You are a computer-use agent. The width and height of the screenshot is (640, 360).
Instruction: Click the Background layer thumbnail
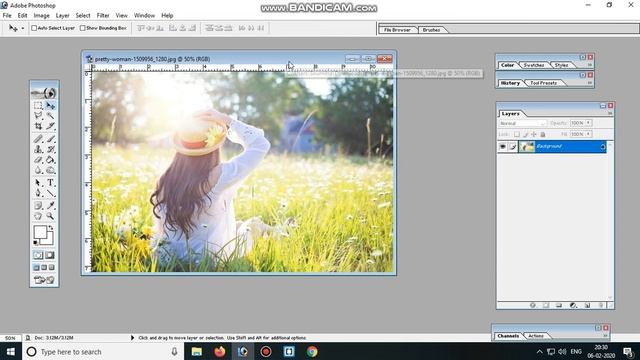click(527, 147)
